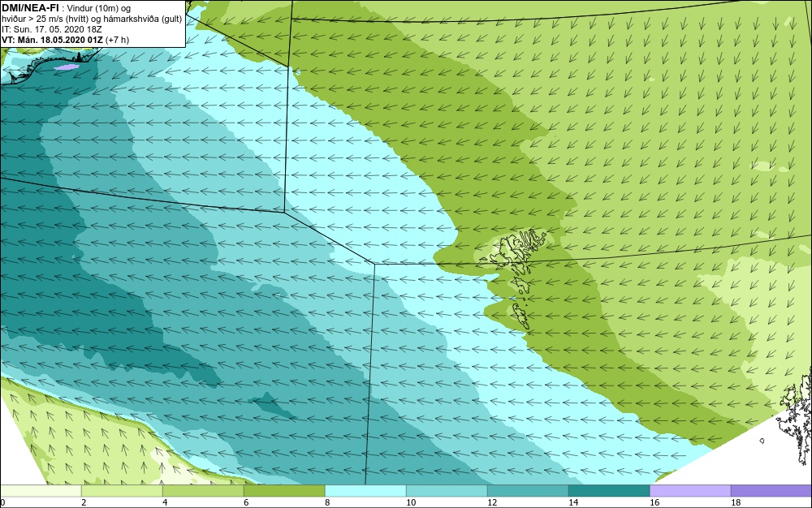Click the legend label '16'

tap(654, 502)
